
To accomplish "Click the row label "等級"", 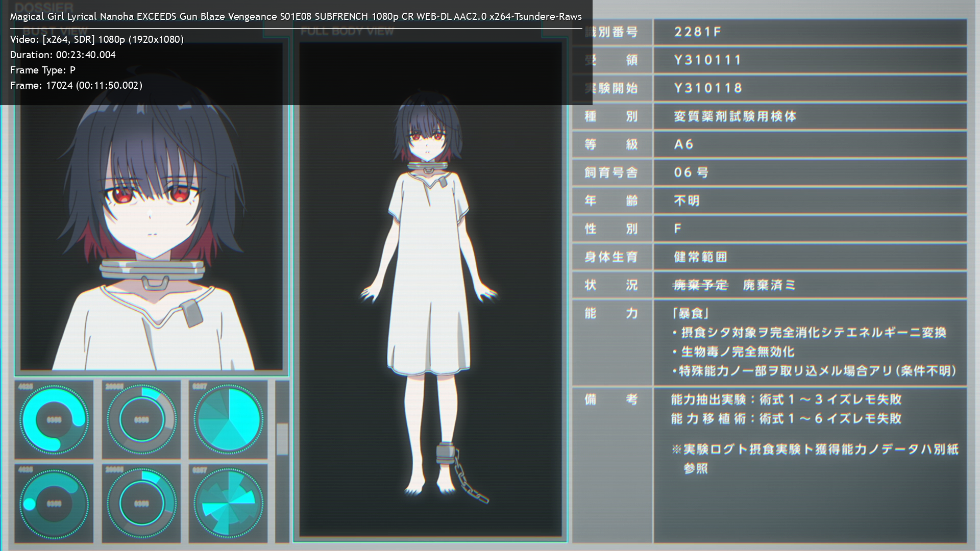I will [611, 144].
